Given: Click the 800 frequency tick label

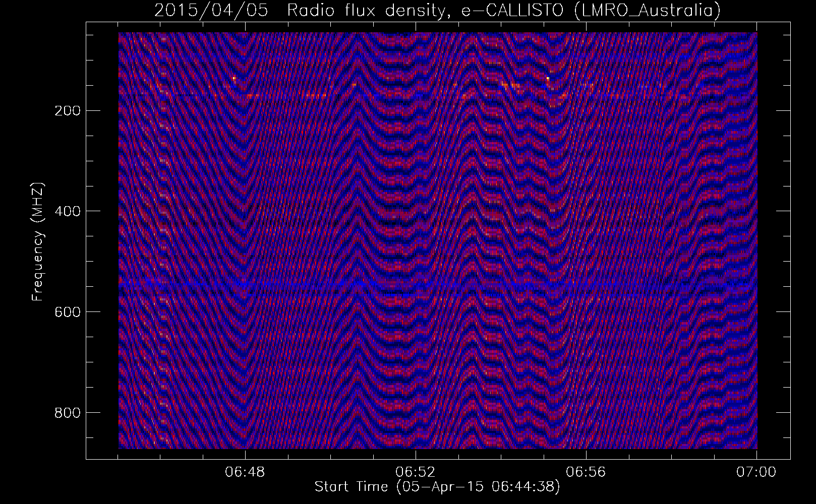Looking at the screenshot, I should coord(67,413).
